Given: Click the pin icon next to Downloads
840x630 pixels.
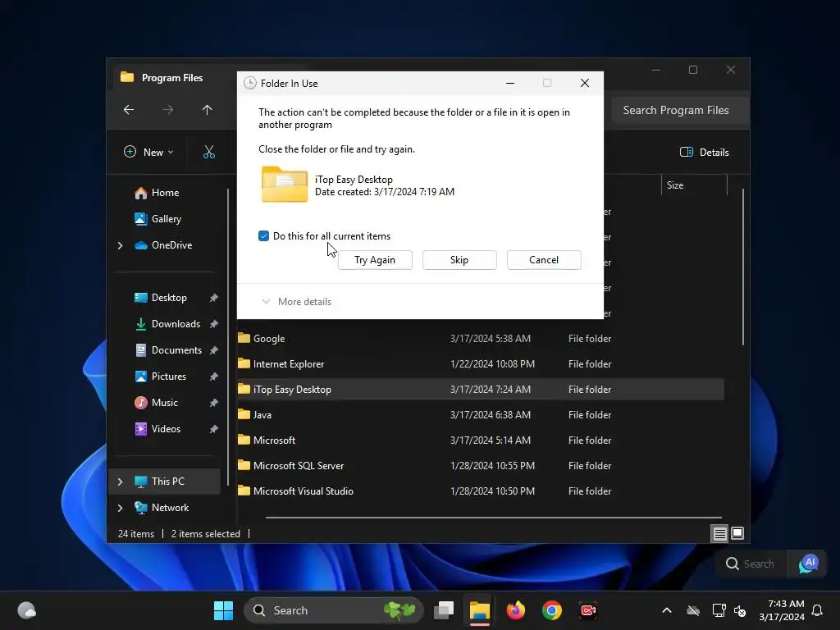Looking at the screenshot, I should coord(214,324).
